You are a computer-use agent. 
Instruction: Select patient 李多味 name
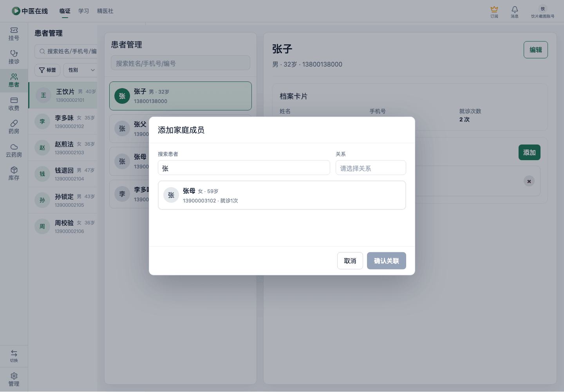point(64,118)
